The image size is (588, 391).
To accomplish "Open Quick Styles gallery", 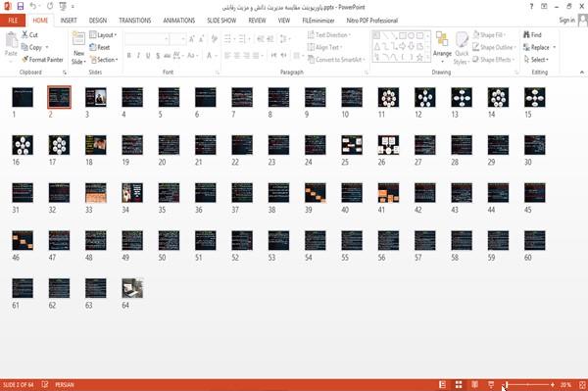I will coord(462,48).
